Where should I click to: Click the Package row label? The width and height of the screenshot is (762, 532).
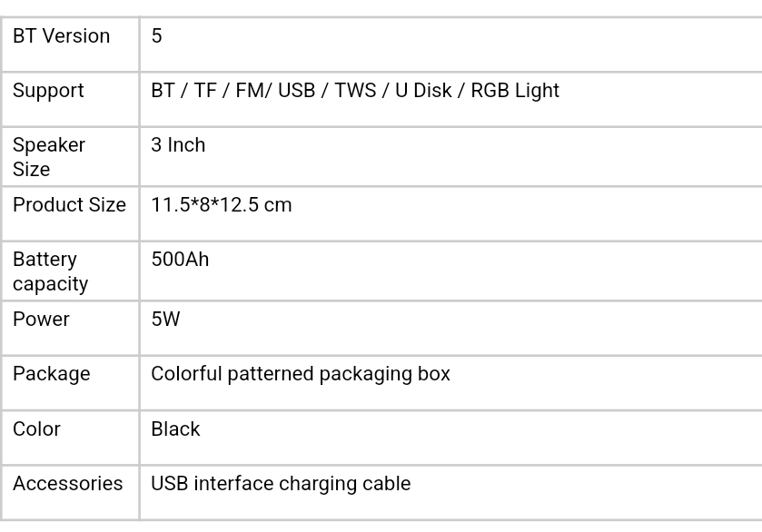[52, 375]
